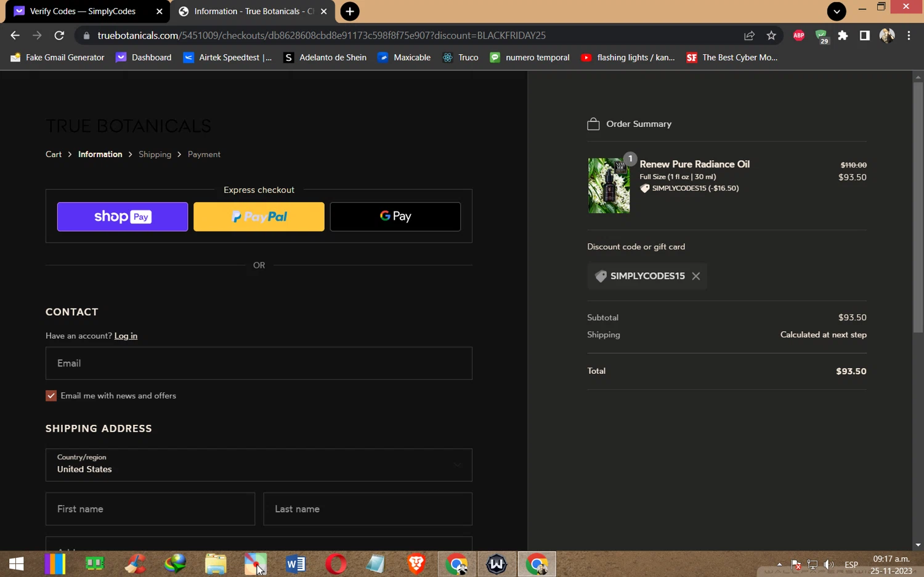This screenshot has height=577, width=924.
Task: Focus the Email field
Action: [259, 363]
